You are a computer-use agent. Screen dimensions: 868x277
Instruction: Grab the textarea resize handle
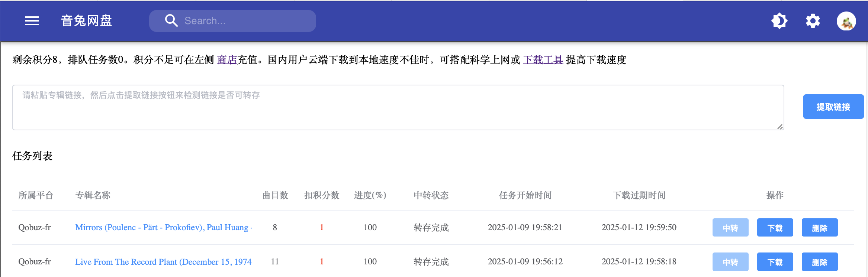click(x=780, y=127)
